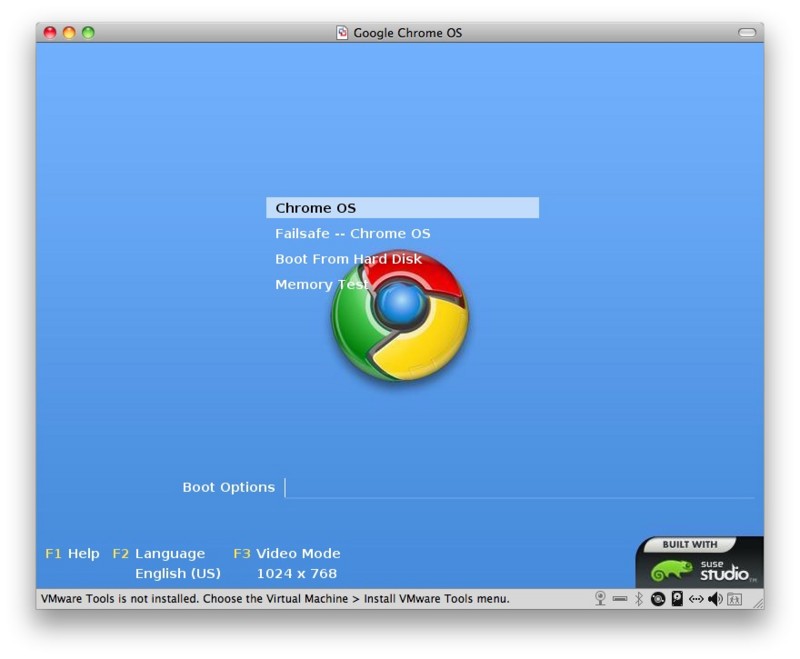This screenshot has height=659, width=800.
Task: Click the Chrome logo in the boot screen
Action: pos(401,315)
